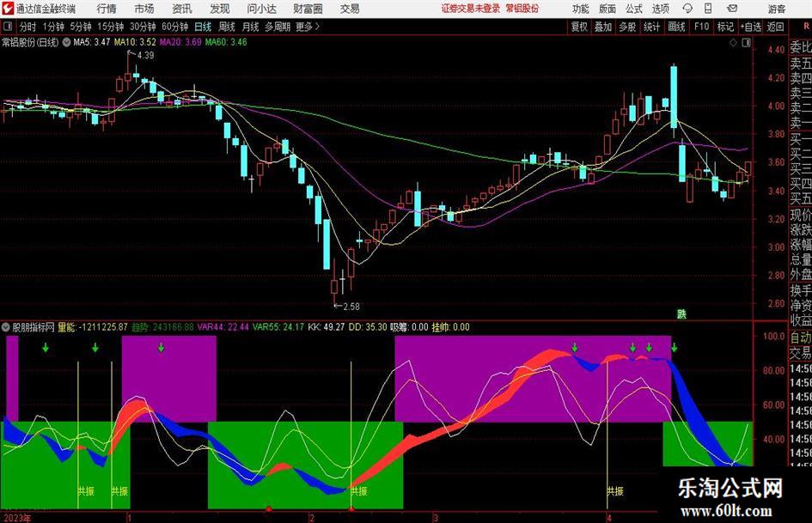Open the customer service headset icon
Screen dimensions: 812x523
tap(687, 9)
